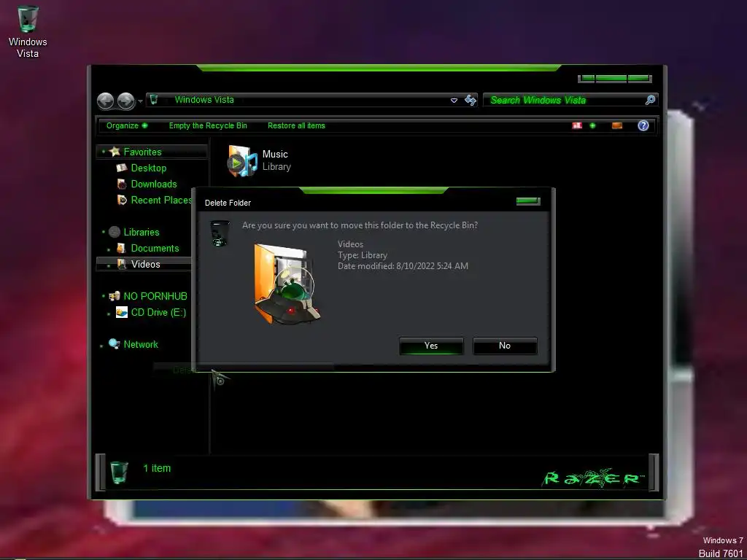Choose Restore all items

point(296,125)
